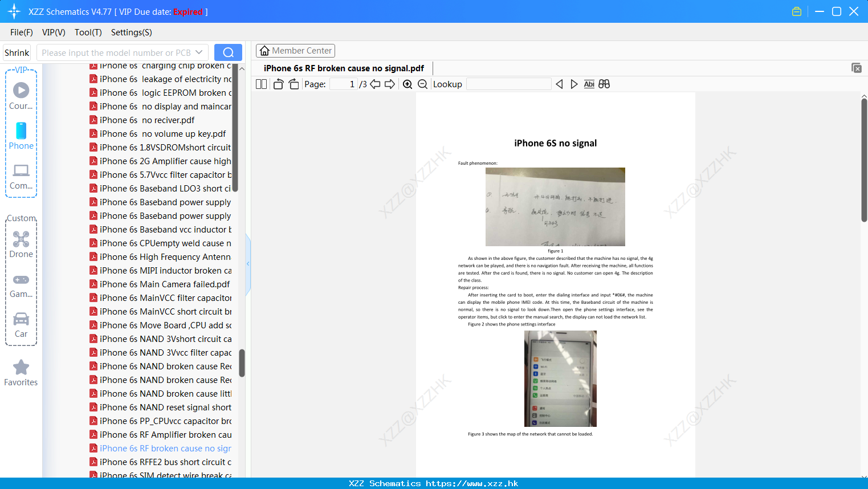Select the Phone category
Viewport: 868px width, 489px height.
point(21,136)
